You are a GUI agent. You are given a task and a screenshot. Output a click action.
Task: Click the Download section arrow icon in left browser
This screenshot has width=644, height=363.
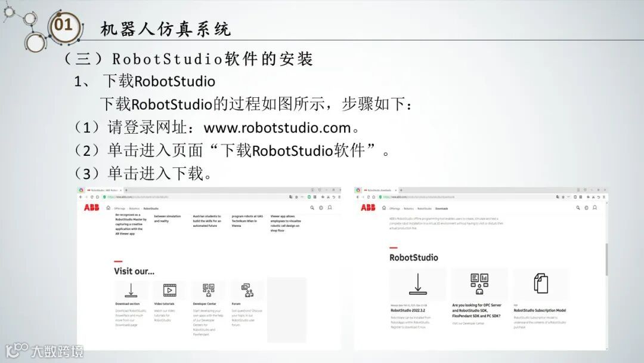tap(131, 290)
